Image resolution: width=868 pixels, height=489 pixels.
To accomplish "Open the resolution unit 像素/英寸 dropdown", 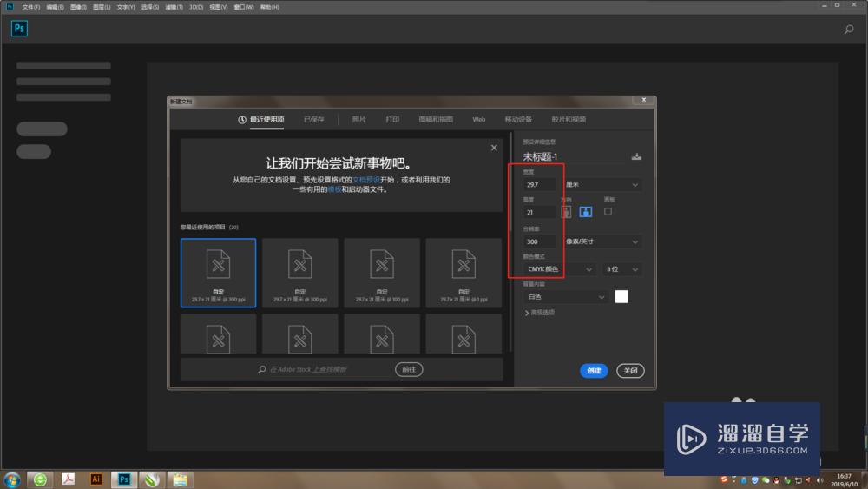I will [x=603, y=241].
